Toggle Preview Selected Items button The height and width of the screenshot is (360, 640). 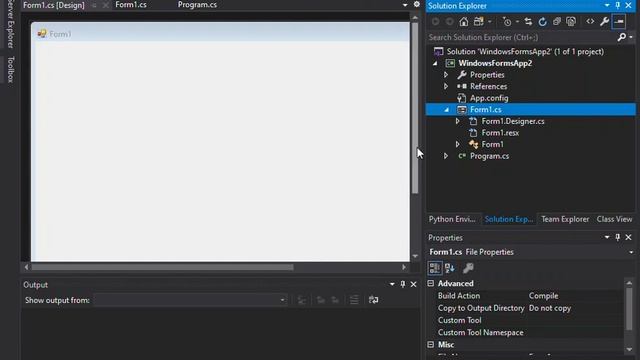(x=619, y=22)
